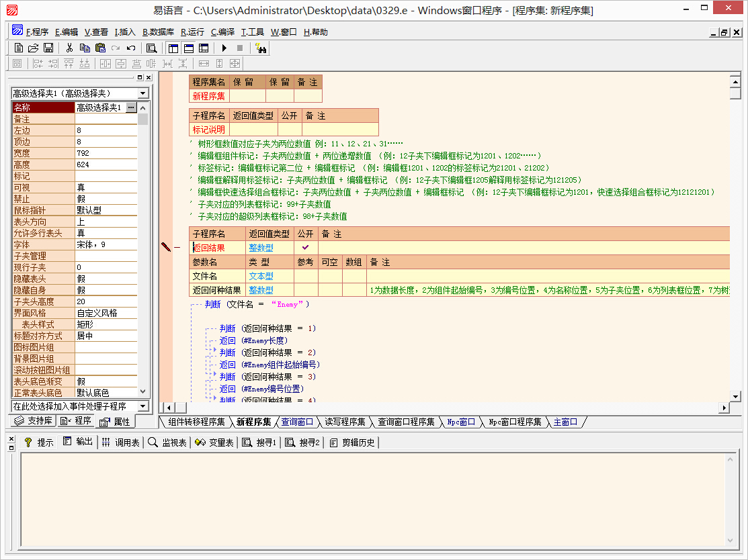Toggle the 公开 checkmark for 返回结果
This screenshot has width=748, height=560.
[305, 248]
